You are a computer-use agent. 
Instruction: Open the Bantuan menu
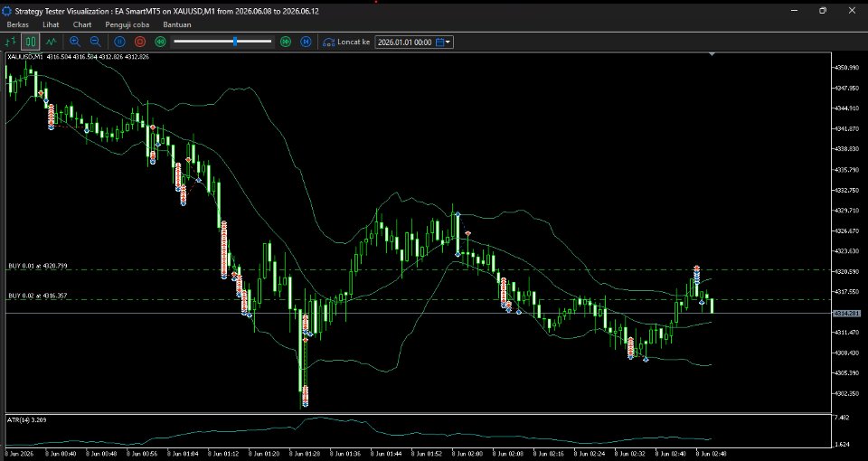(177, 24)
